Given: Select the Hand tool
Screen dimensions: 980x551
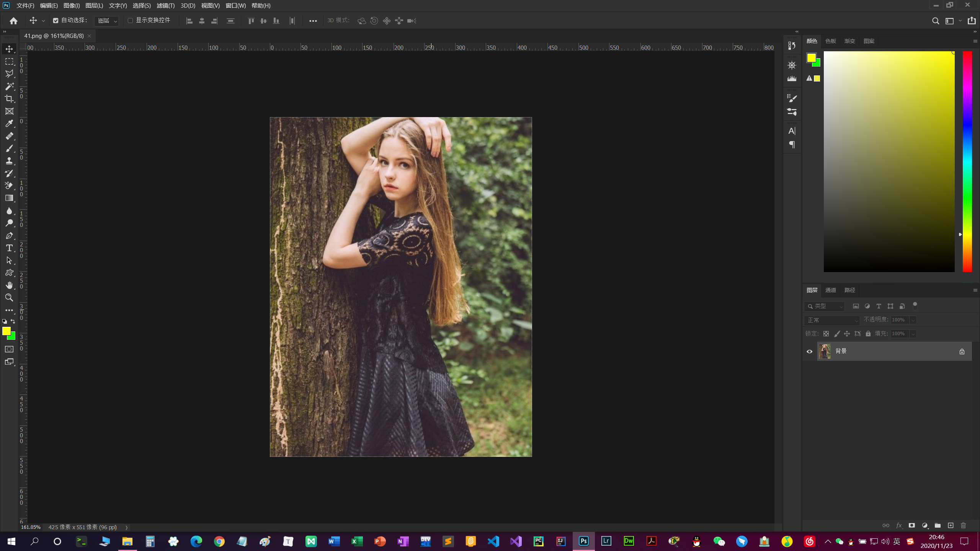Looking at the screenshot, I should [x=9, y=285].
